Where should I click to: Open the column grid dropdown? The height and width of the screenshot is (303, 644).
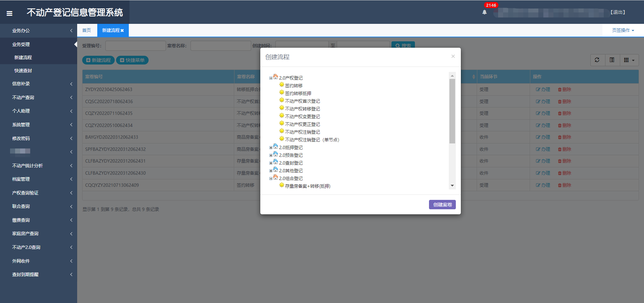629,60
